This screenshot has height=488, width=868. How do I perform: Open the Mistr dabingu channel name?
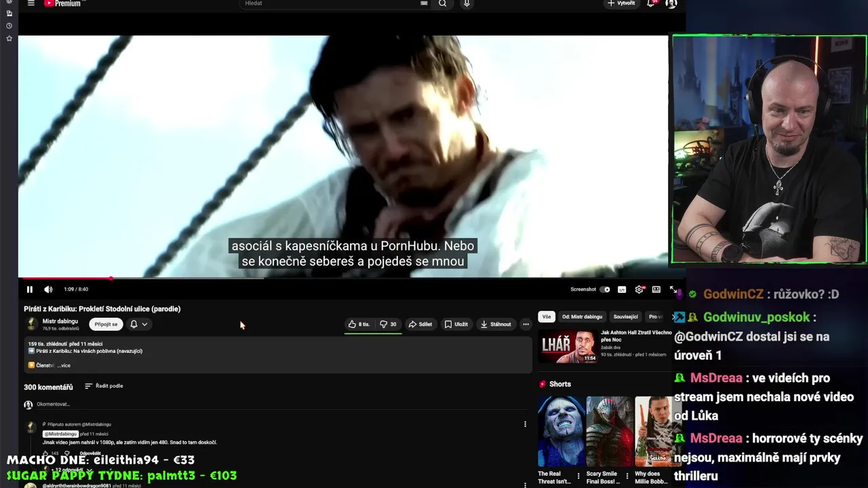click(x=60, y=321)
